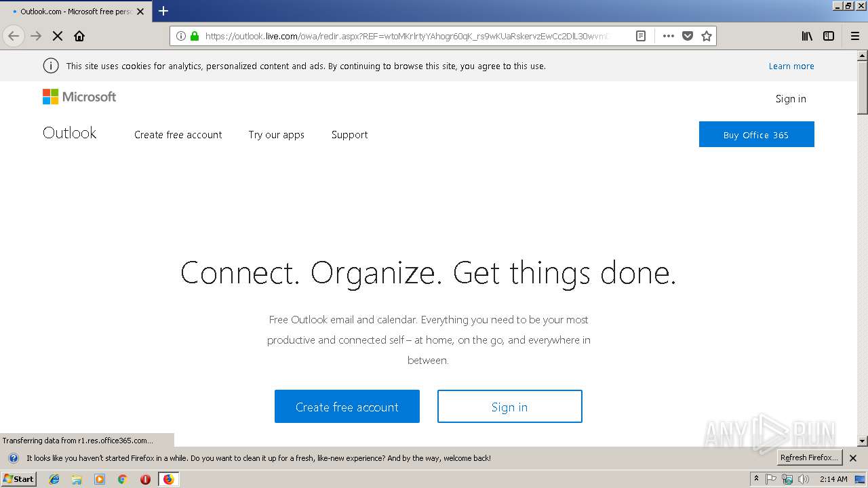Open page actions three-dot menu
The width and height of the screenshot is (868, 488).
point(669,36)
